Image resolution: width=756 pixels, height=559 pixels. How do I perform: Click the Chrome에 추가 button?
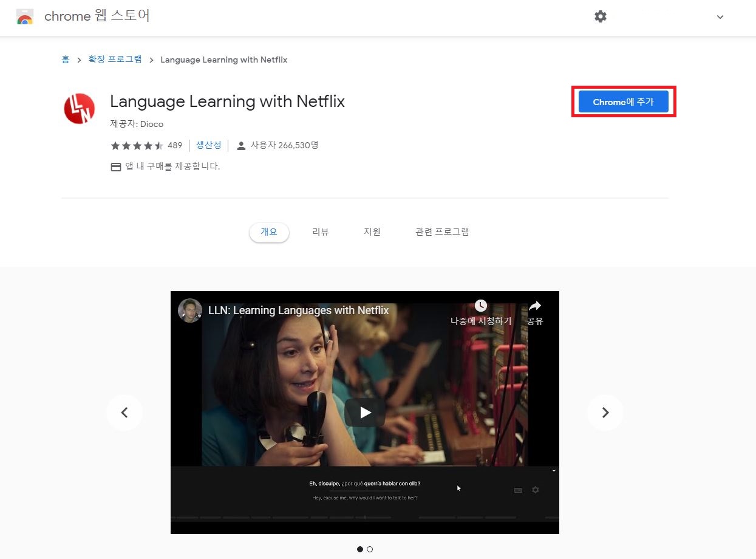click(x=623, y=102)
